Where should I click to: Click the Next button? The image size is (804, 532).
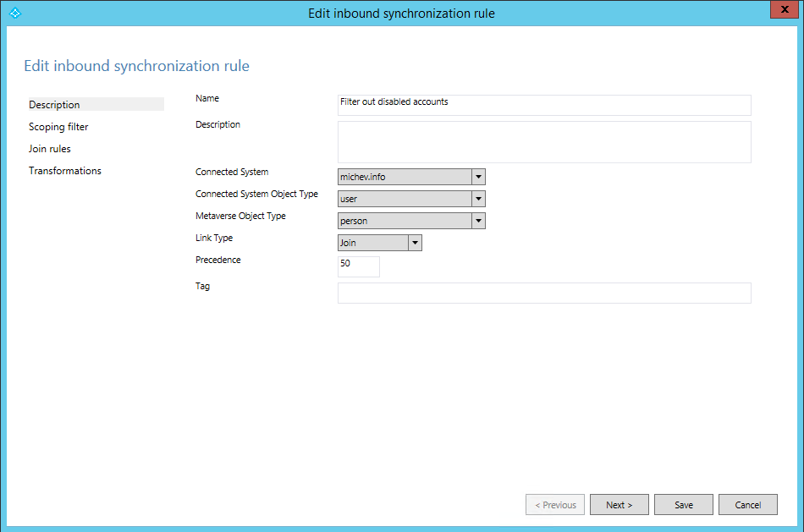(x=619, y=504)
